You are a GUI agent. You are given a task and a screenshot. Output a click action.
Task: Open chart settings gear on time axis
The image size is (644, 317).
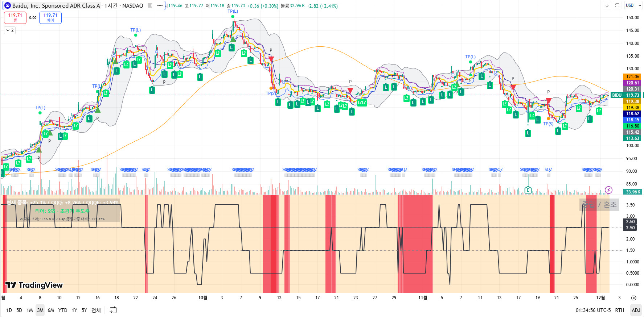(x=633, y=298)
